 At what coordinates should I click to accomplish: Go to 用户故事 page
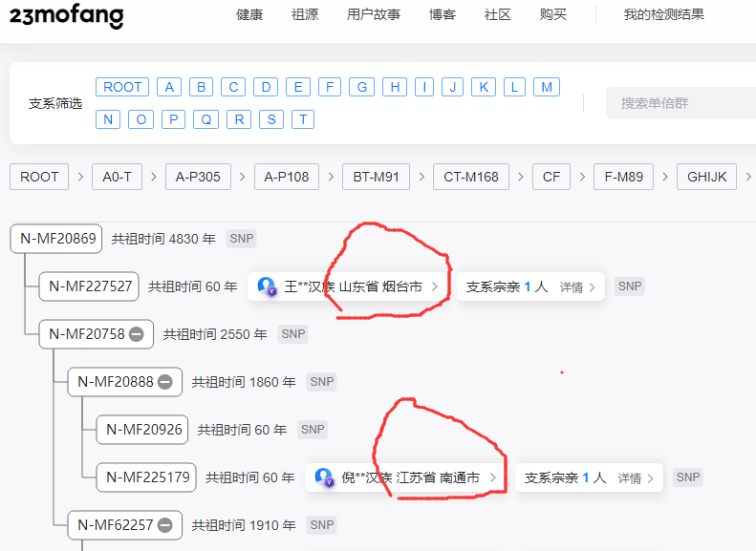(374, 15)
